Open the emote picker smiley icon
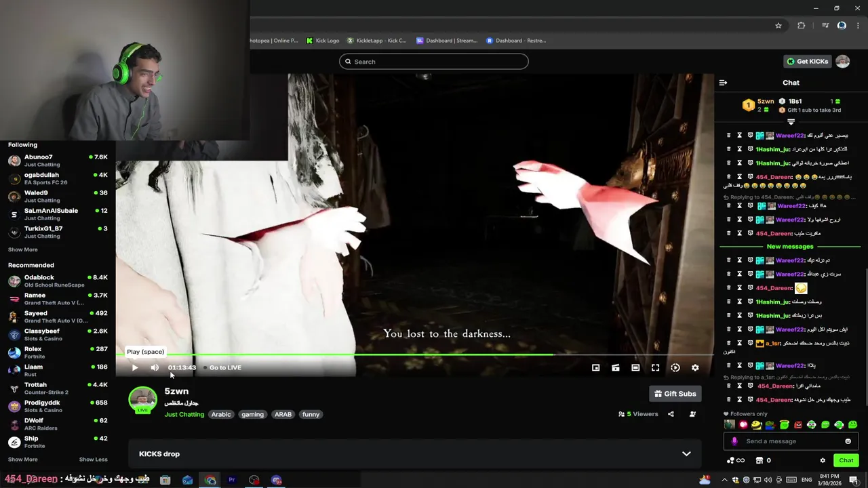Viewport: 868px width, 488px height. [848, 441]
